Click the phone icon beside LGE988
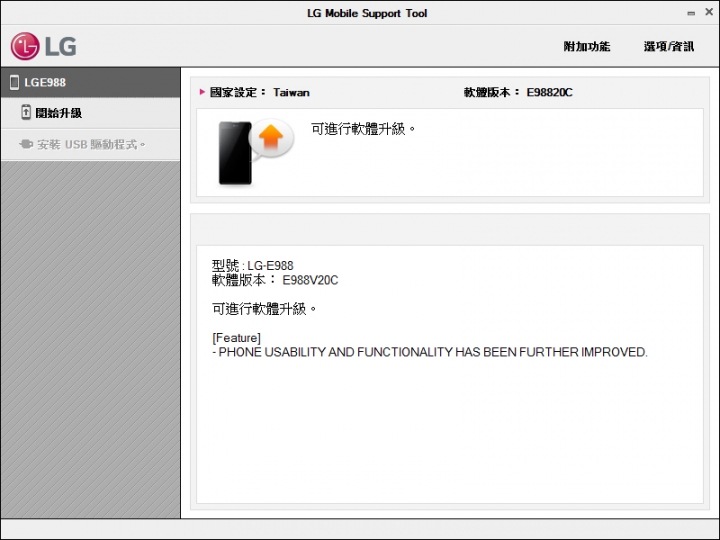 (x=14, y=82)
